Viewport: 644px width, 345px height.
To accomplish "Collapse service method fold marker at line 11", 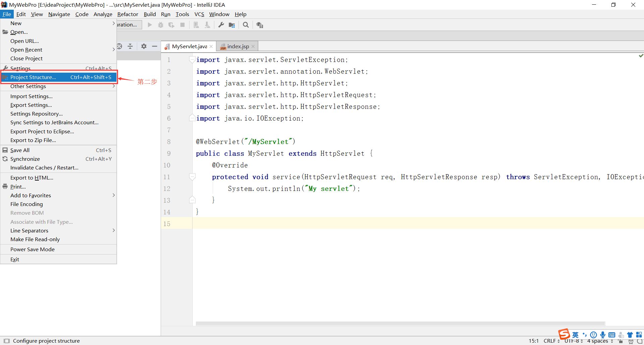I will pos(192,177).
